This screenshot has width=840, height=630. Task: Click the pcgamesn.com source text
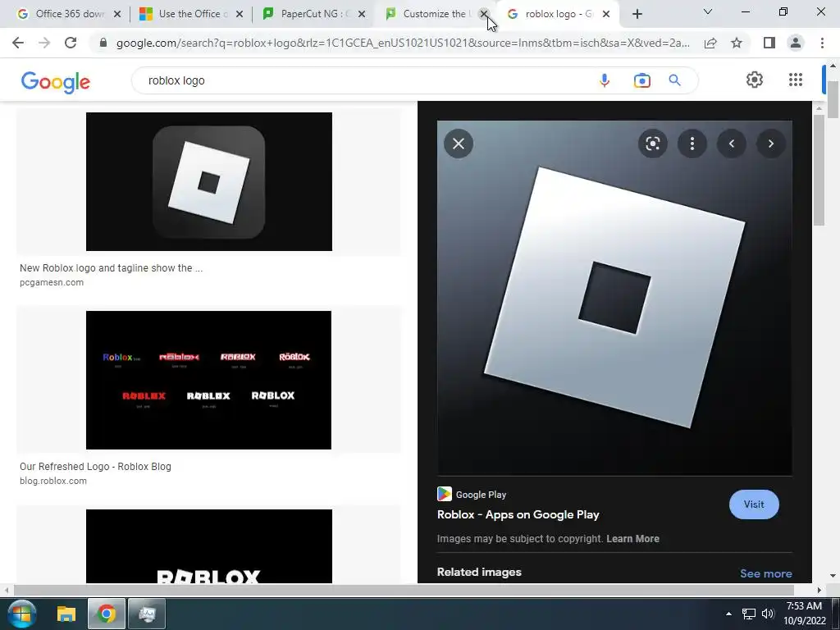coord(52,282)
